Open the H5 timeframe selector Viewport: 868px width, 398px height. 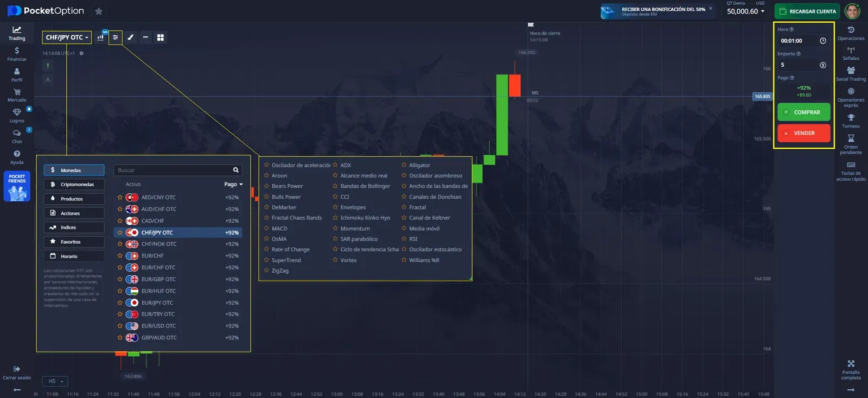[x=55, y=381]
